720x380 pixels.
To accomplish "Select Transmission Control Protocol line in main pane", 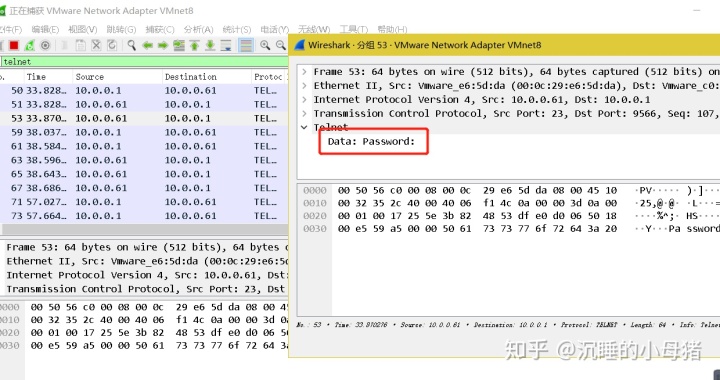I will point(147,289).
